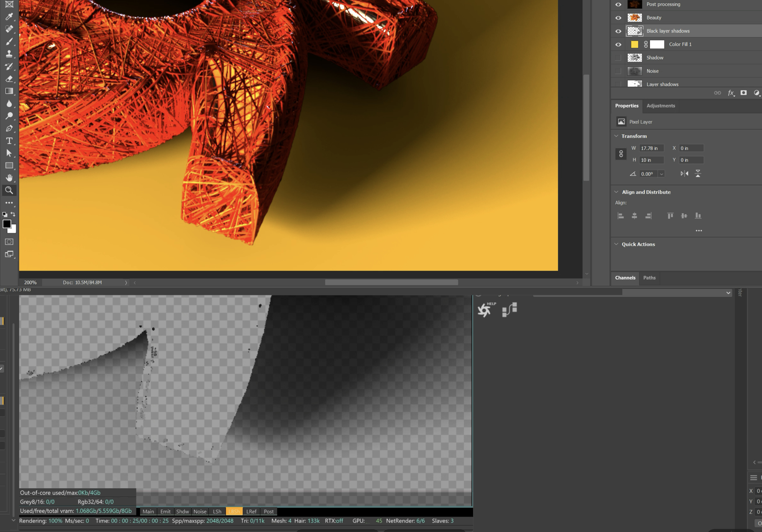Select the Horizontal Type tool

tap(9, 141)
